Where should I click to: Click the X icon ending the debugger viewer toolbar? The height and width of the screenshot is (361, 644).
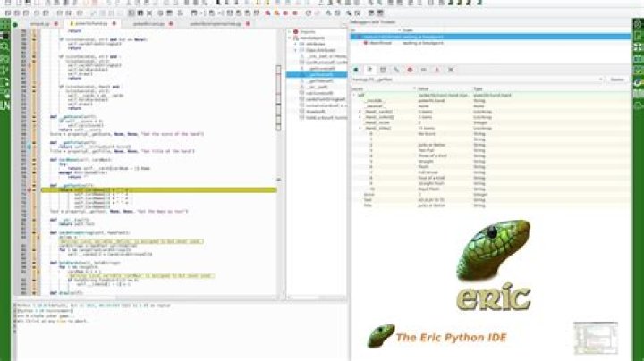(x=450, y=70)
